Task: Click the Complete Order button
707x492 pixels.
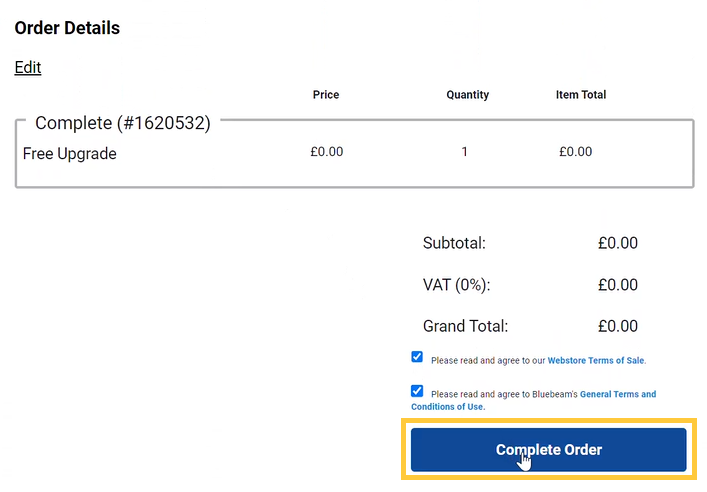Action: coord(548,450)
